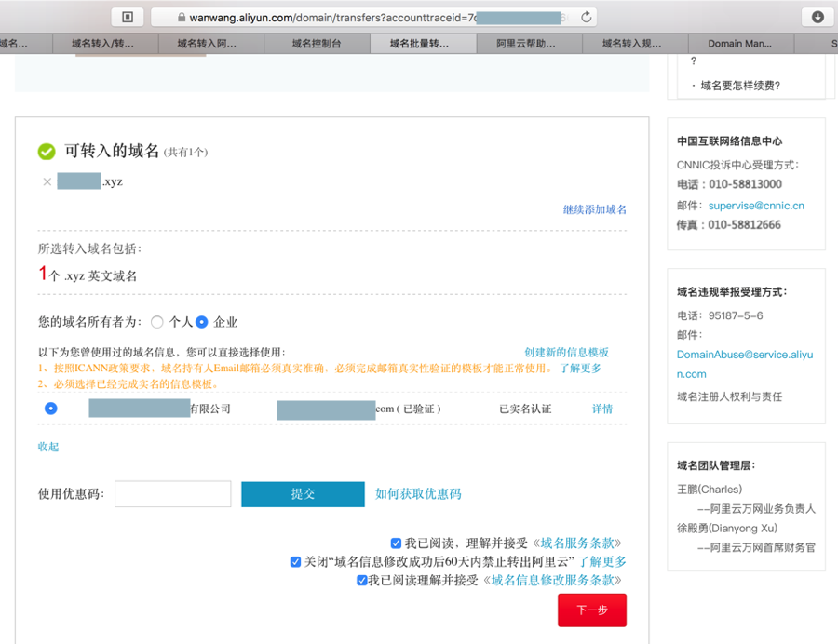The image size is (838, 644).
Task: Open the Domain Man... tab
Action: [739, 43]
